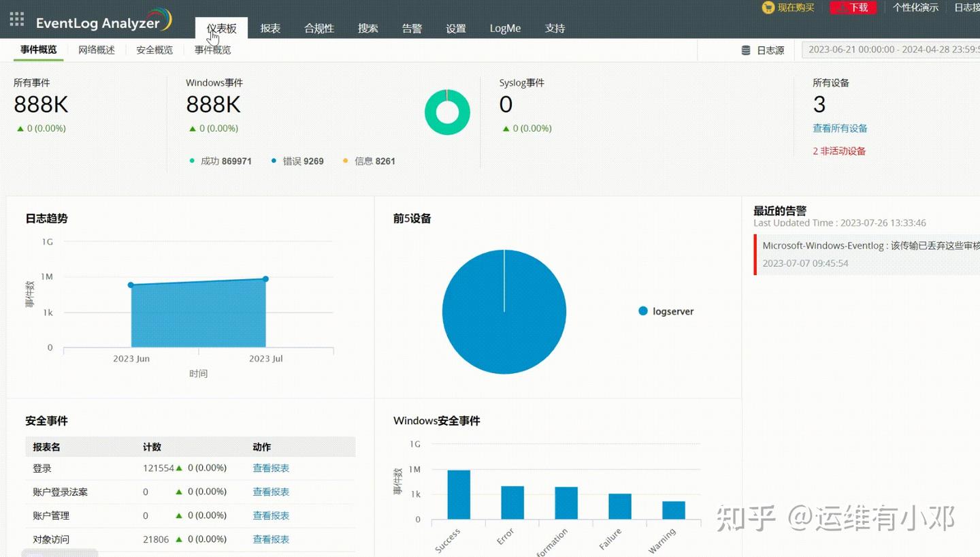Image resolution: width=980 pixels, height=557 pixels.
Task: Click the 所有设备 count 3
Action: click(x=819, y=104)
